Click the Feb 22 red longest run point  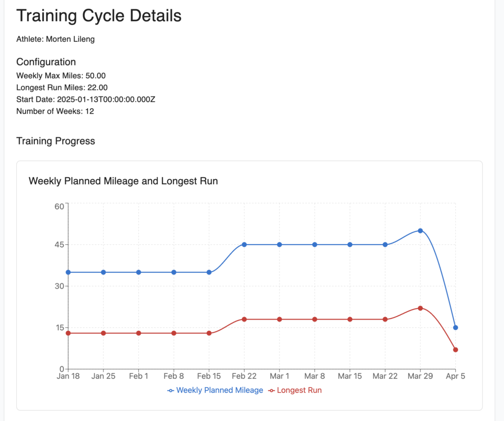point(244,320)
